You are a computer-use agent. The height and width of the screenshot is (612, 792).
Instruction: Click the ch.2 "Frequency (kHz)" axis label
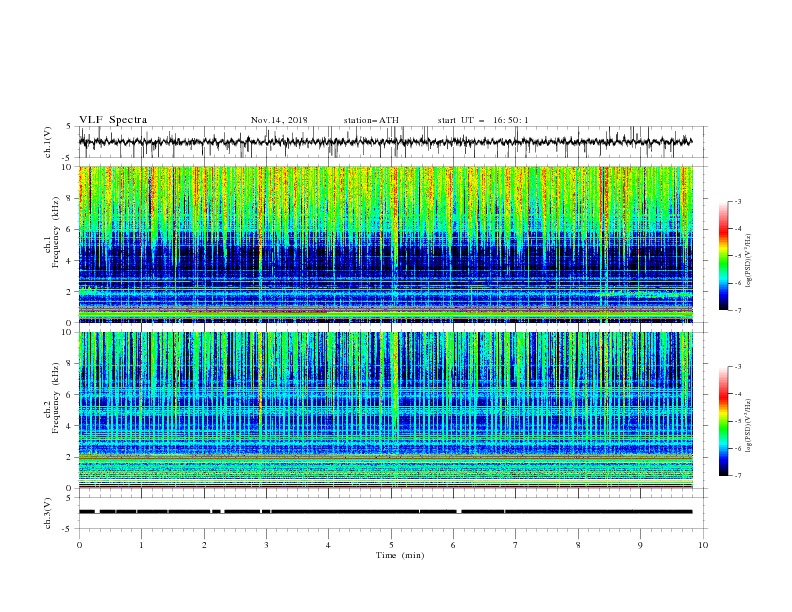pyautogui.click(x=55, y=398)
